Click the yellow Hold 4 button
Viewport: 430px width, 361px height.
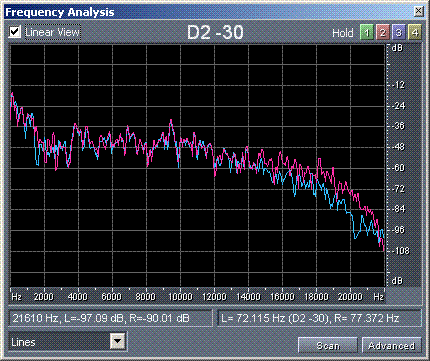[415, 33]
